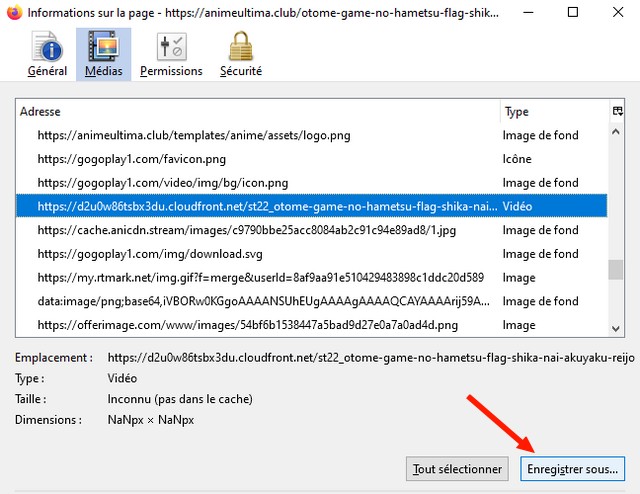
Task: Minimize the page info window
Action: point(528,12)
